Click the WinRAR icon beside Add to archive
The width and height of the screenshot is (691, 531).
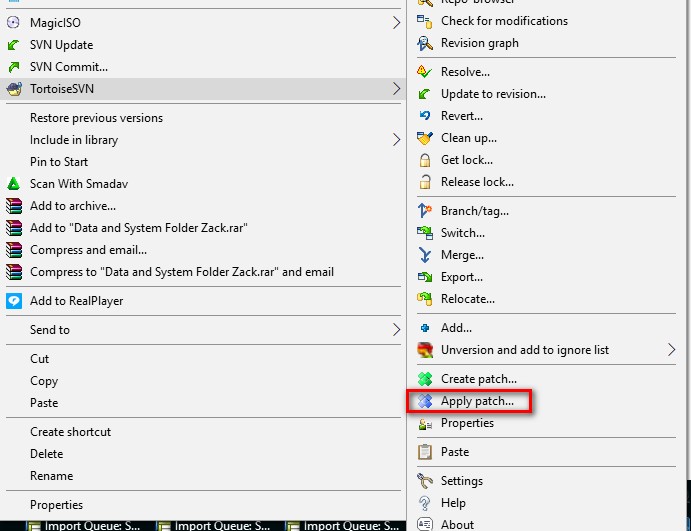(x=14, y=206)
